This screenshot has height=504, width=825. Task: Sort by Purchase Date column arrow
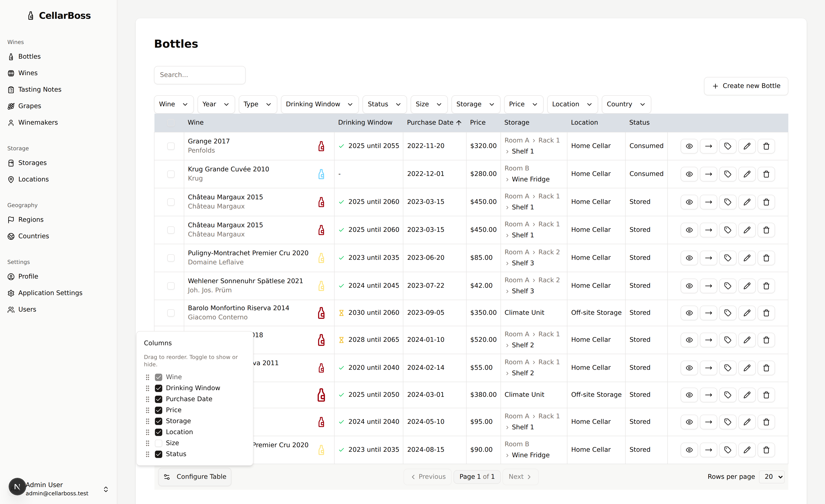pyautogui.click(x=459, y=123)
